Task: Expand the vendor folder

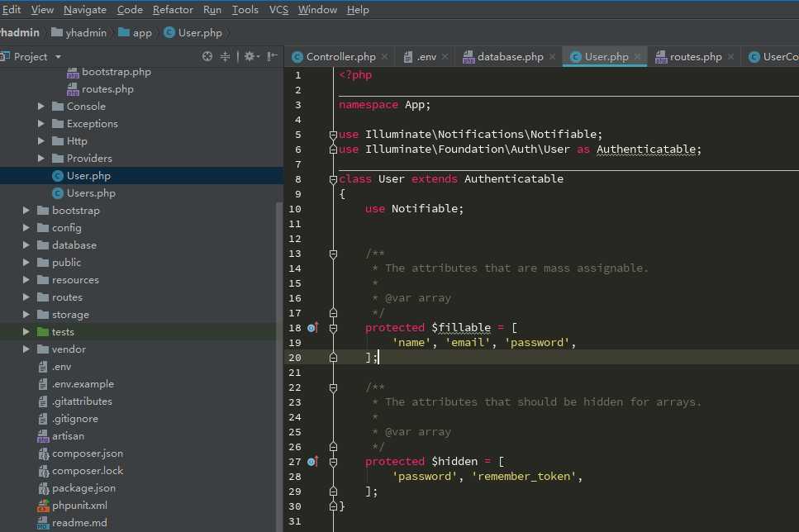Action: tap(26, 349)
